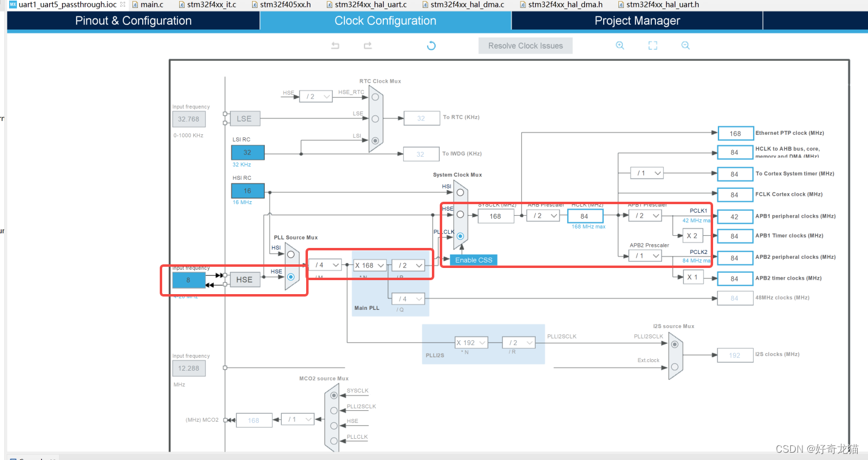Click Resolve Clock Issues button
This screenshot has height=460, width=868.
pyautogui.click(x=525, y=46)
